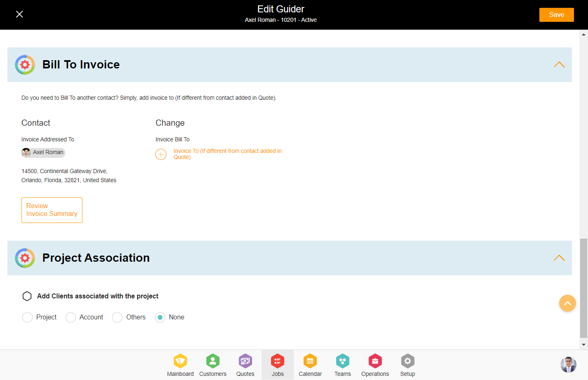Select the Project radio option
The image size is (588, 380).
[27, 317]
